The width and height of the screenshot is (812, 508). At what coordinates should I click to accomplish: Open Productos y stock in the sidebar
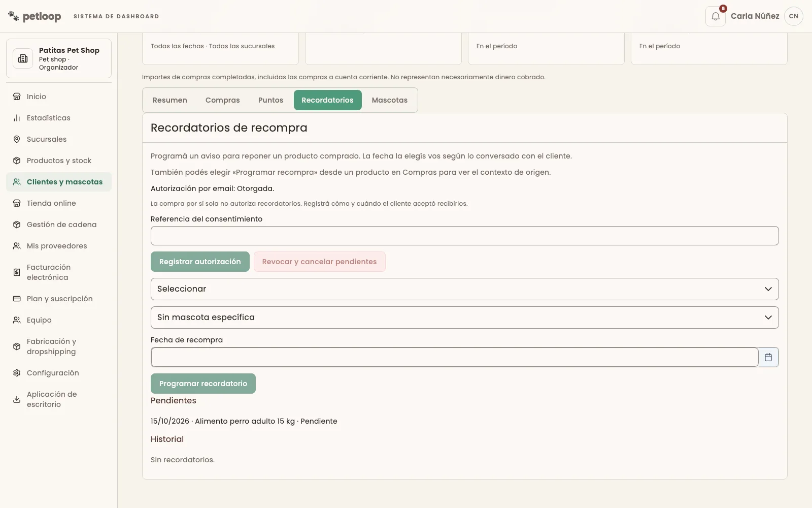click(x=59, y=161)
